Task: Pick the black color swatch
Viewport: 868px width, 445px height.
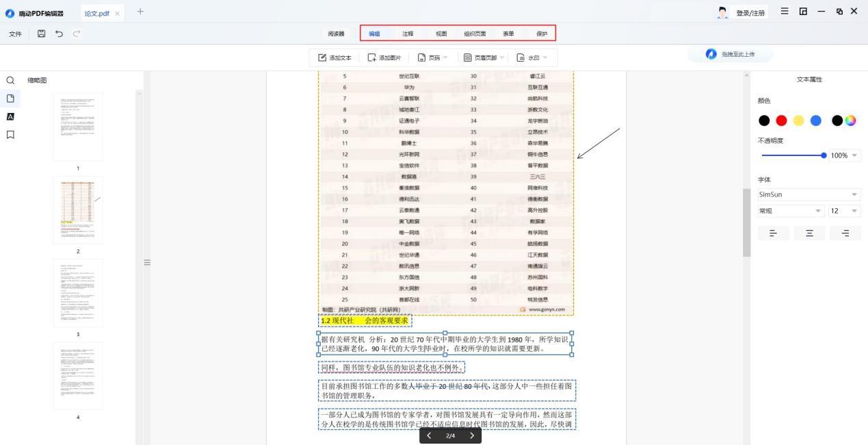Action: coord(764,120)
